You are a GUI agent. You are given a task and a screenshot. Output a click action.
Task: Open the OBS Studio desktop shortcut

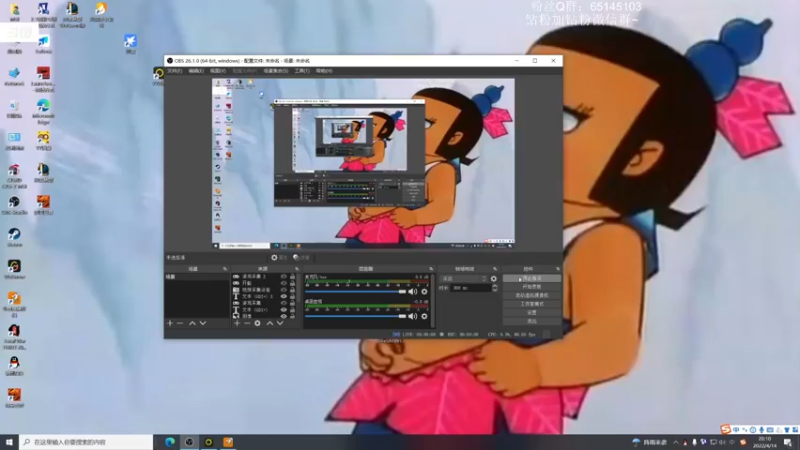pyautogui.click(x=14, y=206)
